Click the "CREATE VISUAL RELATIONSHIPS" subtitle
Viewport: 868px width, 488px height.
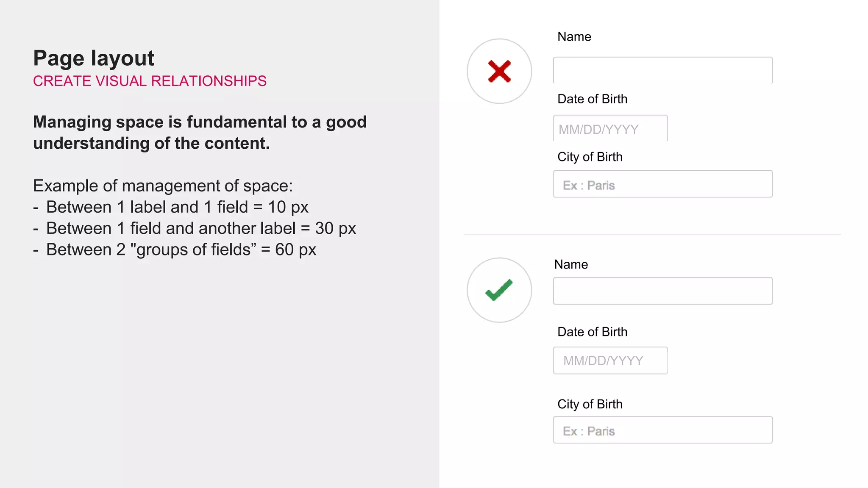click(x=150, y=81)
